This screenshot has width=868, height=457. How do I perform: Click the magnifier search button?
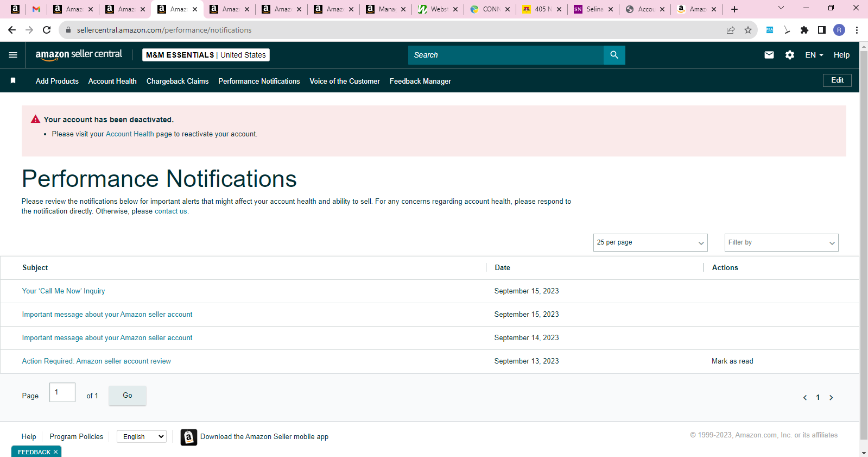click(614, 55)
